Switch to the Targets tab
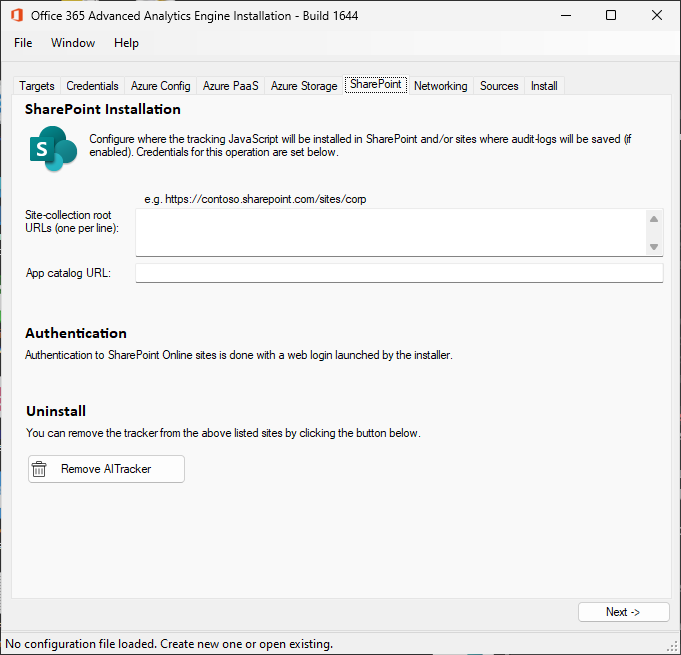Screen dimensions: 681x655 pyautogui.click(x=37, y=86)
